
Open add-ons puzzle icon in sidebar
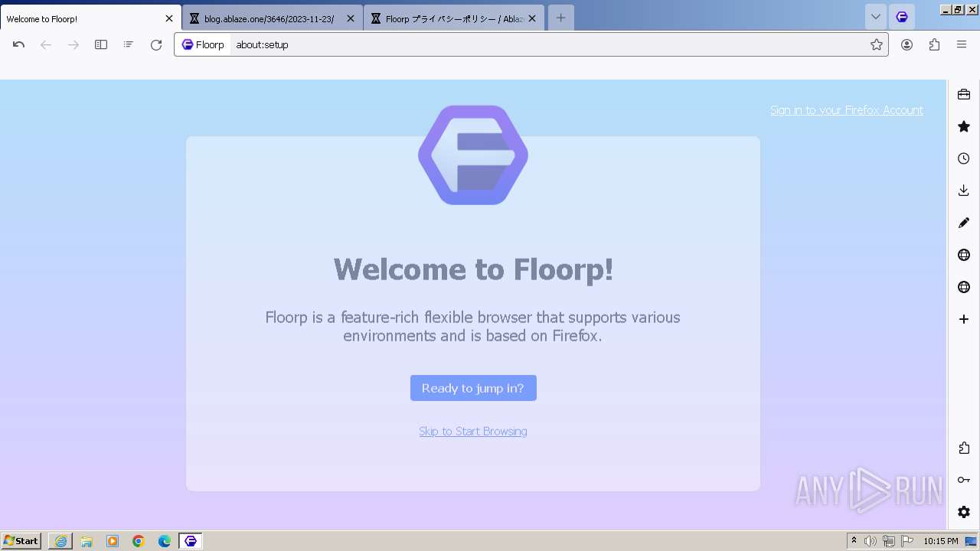coord(964,448)
